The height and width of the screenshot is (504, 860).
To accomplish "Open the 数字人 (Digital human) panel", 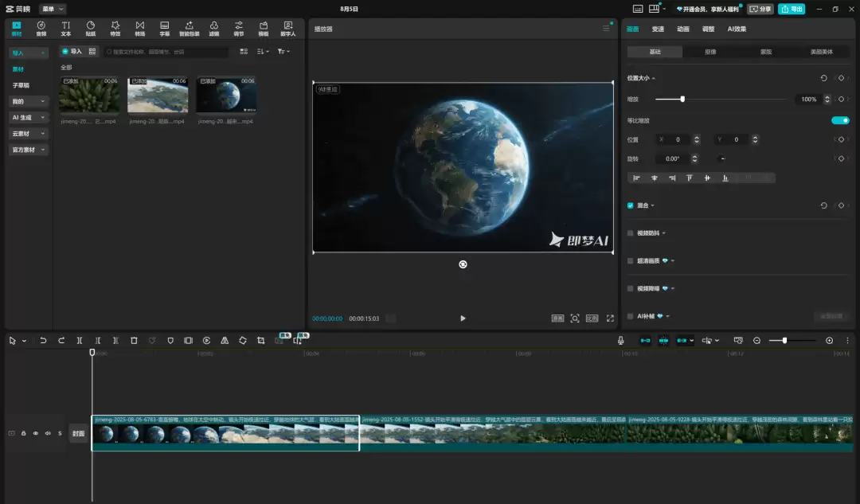I will coord(288,29).
